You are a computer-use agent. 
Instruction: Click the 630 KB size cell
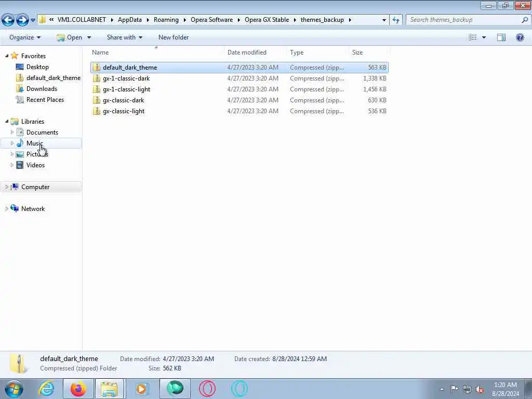coord(377,100)
